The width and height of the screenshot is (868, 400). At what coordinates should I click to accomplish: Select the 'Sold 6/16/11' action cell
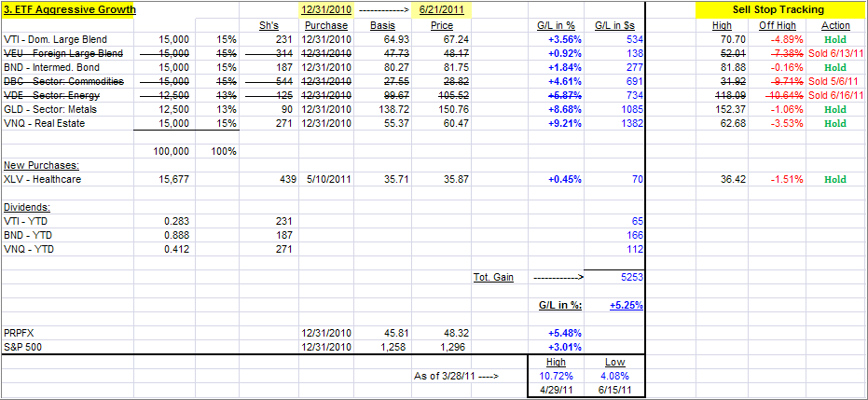coord(836,96)
